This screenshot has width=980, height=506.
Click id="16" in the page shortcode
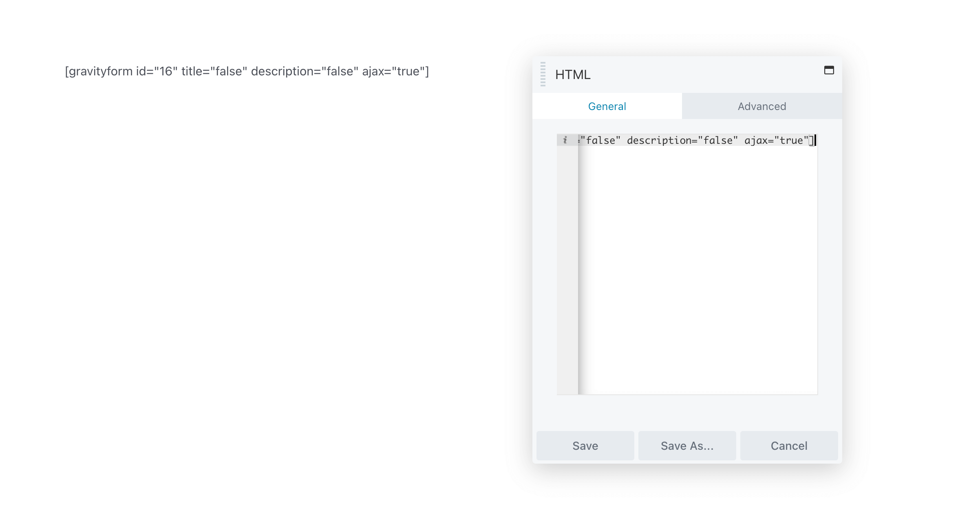157,71
